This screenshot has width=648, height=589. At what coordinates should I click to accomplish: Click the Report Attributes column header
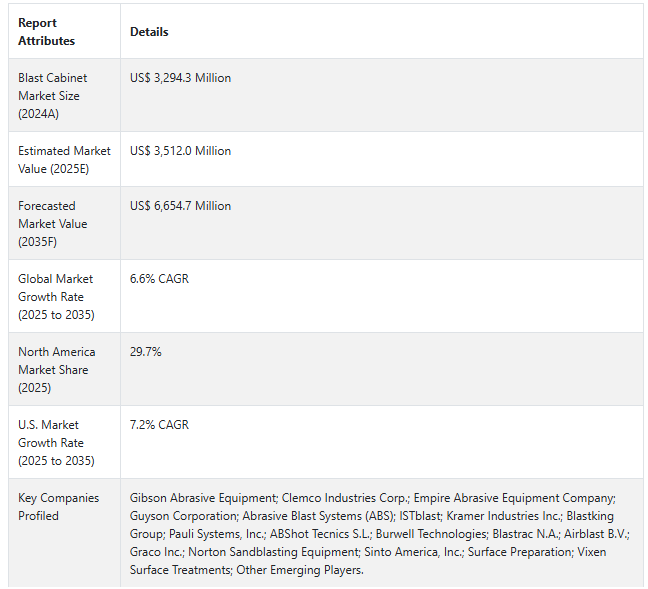pos(47,32)
